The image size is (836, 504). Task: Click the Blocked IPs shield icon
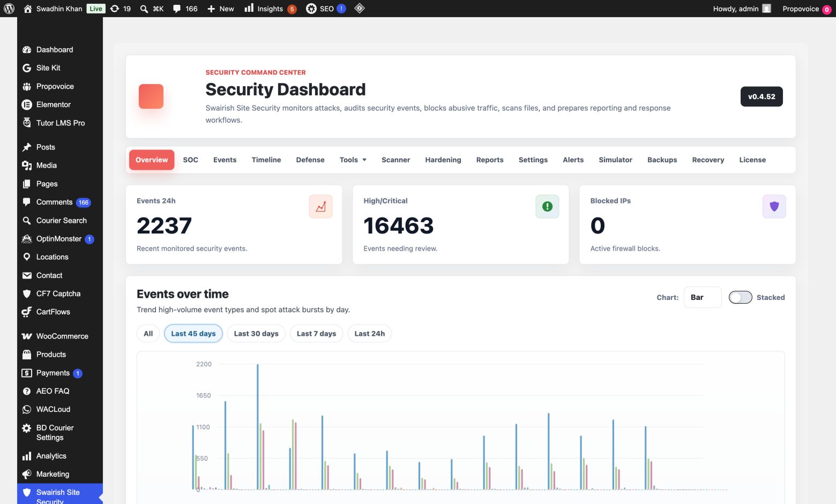click(774, 207)
